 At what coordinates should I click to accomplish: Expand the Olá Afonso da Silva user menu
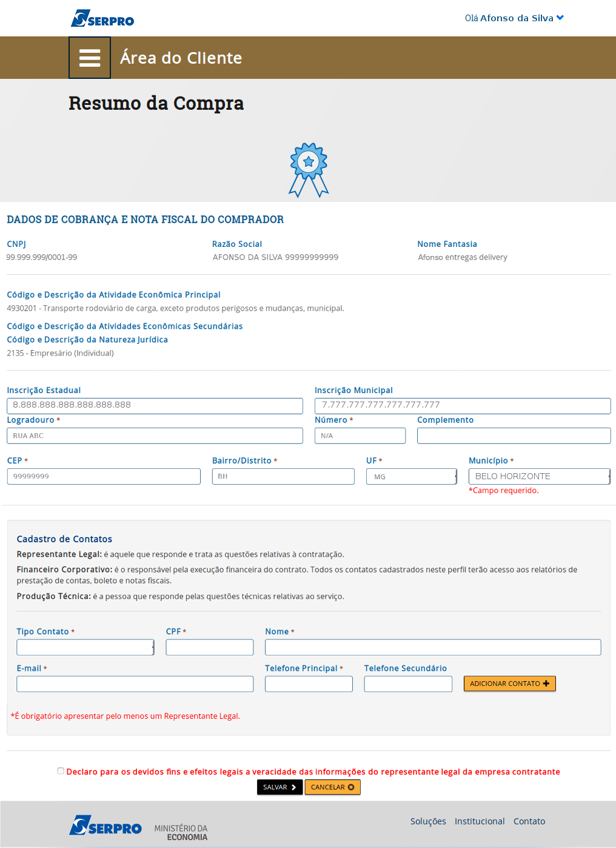[514, 18]
